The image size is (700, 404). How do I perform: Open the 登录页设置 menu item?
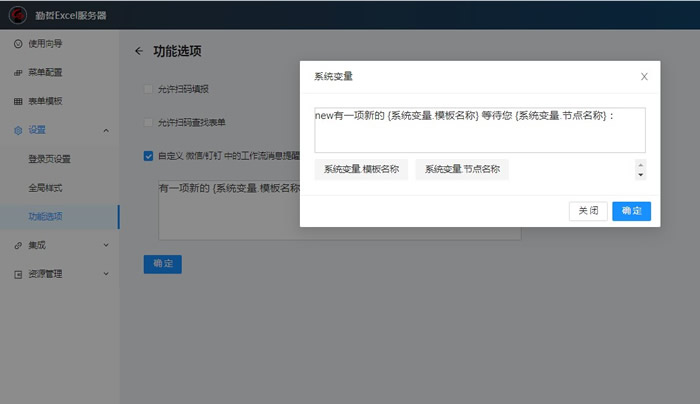(x=50, y=159)
